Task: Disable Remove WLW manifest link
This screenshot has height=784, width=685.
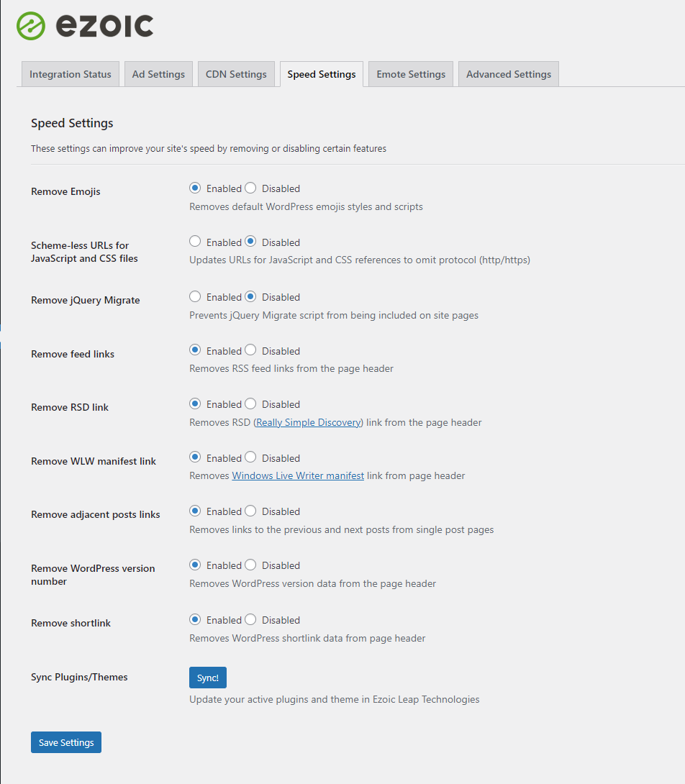Action: coord(250,458)
